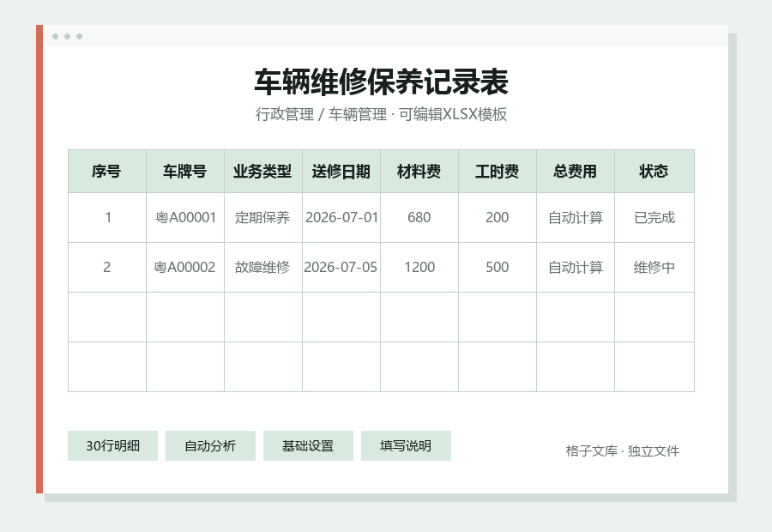Click the 车牌号 column header

click(185, 172)
